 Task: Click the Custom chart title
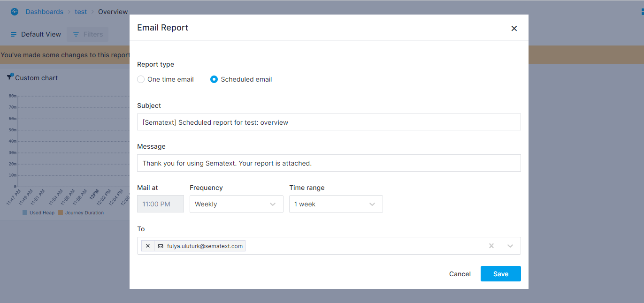click(x=37, y=78)
